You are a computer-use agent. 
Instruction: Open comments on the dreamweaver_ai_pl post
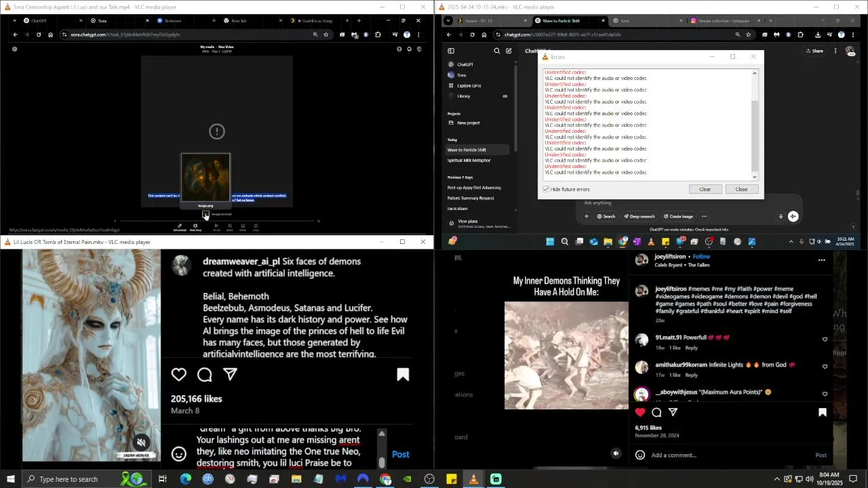[205, 375]
